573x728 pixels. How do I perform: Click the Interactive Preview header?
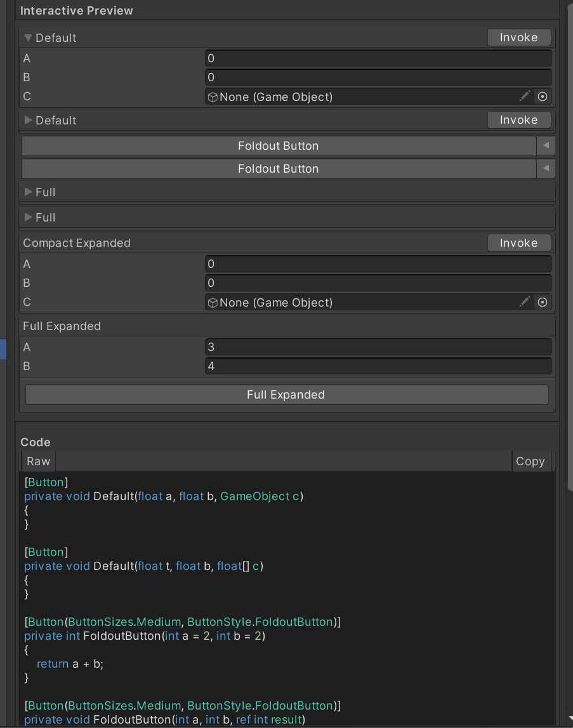pyautogui.click(x=76, y=10)
